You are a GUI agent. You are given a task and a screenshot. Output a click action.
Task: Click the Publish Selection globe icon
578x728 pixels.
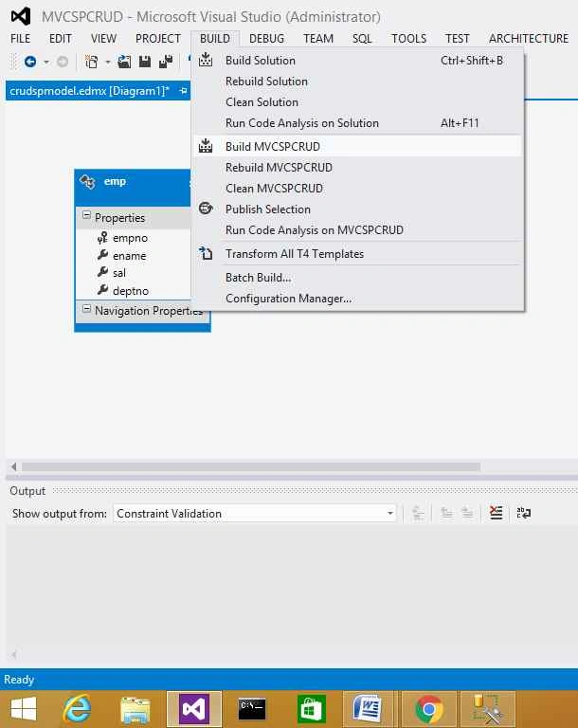click(x=206, y=208)
